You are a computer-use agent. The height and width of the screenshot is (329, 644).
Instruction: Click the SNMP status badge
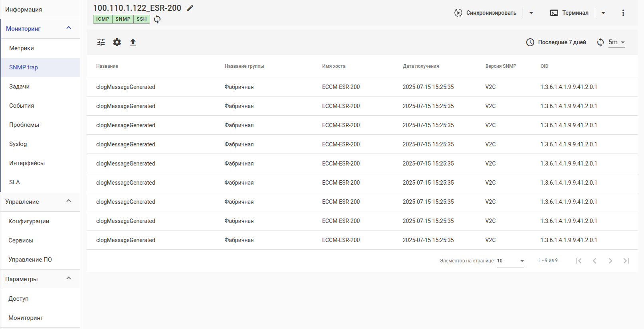[x=123, y=19]
